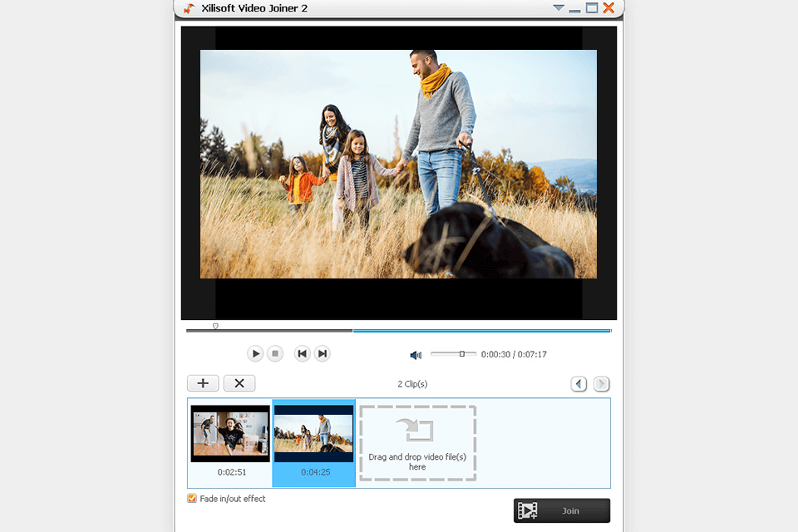Play the video preview

point(255,353)
